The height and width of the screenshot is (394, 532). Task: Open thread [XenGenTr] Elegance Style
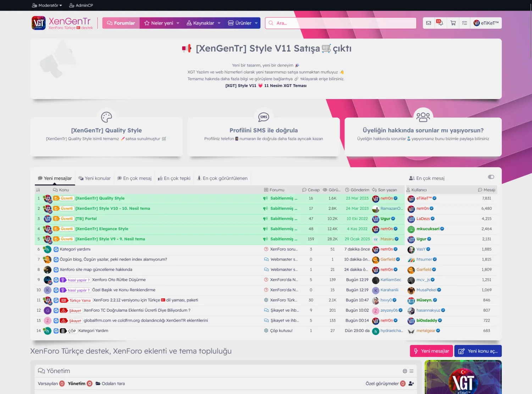[x=102, y=229]
